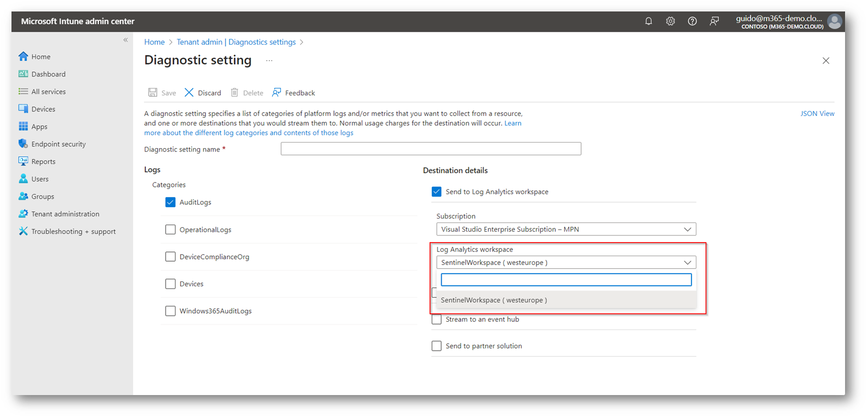Click the Troubleshooting + support wrench icon

[x=23, y=231]
